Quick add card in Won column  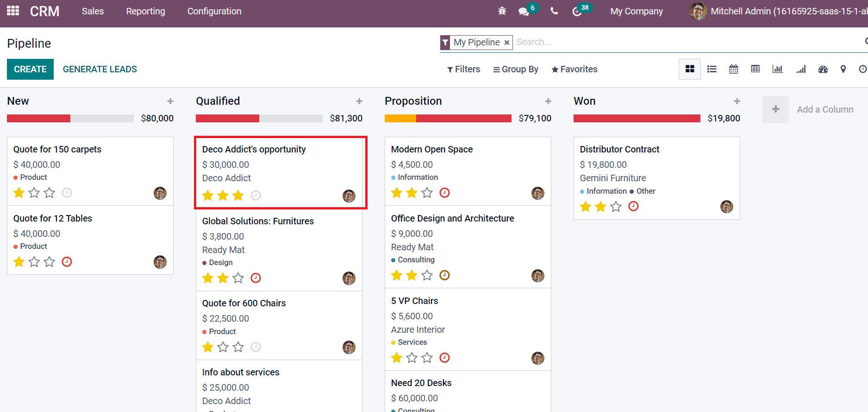(737, 101)
